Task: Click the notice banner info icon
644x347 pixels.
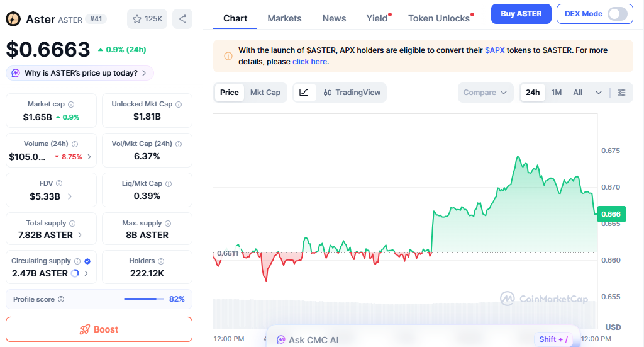Action: click(228, 56)
